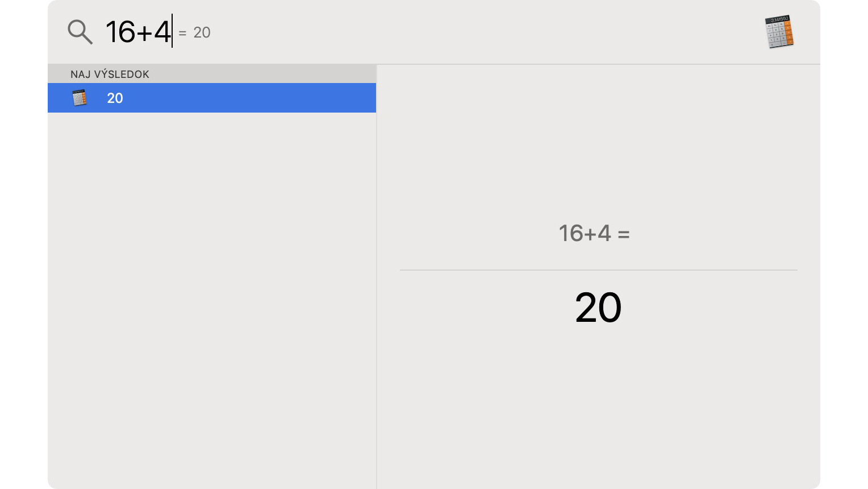Place cursor at end of "16+4" text

click(x=172, y=32)
